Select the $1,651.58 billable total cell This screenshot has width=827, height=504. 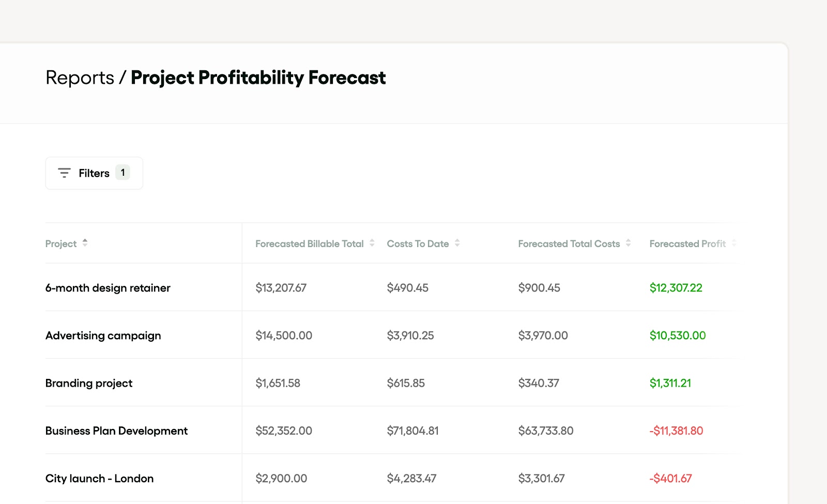pos(278,383)
